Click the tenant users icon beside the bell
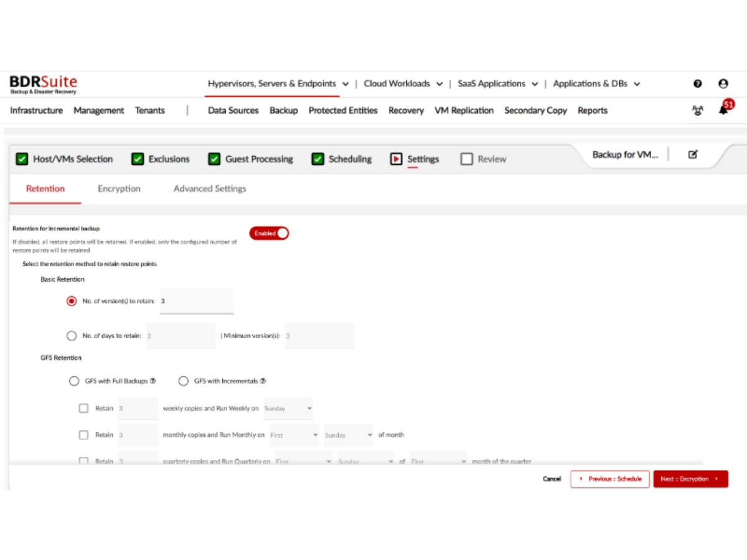The width and height of the screenshot is (747, 560). tap(698, 110)
